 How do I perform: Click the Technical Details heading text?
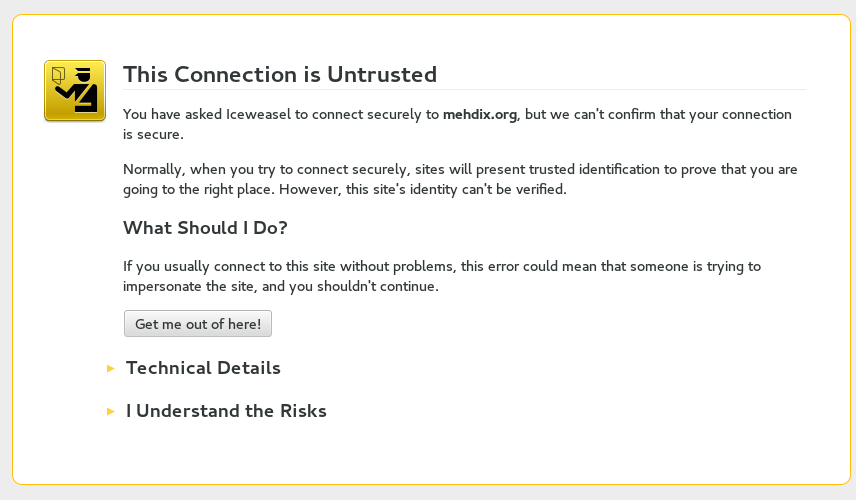coord(203,368)
